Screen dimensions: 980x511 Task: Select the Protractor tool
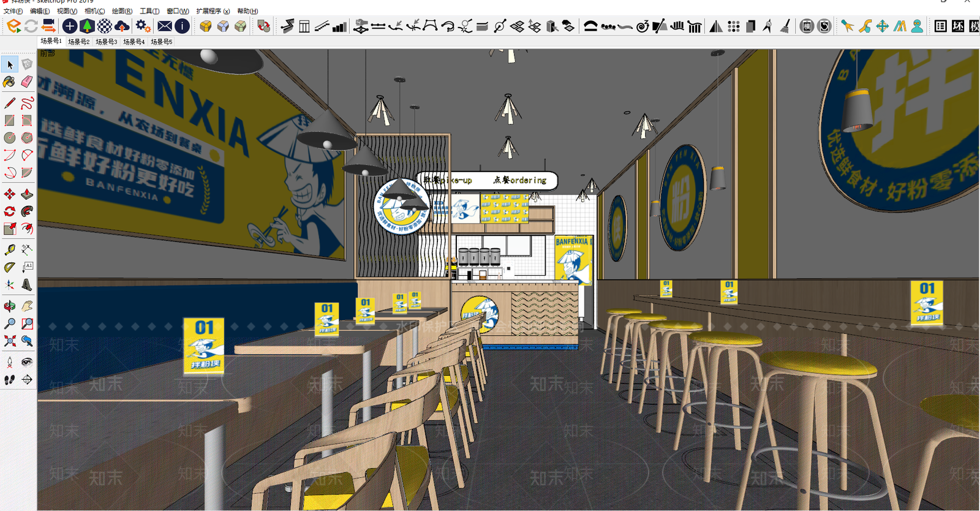[10, 267]
